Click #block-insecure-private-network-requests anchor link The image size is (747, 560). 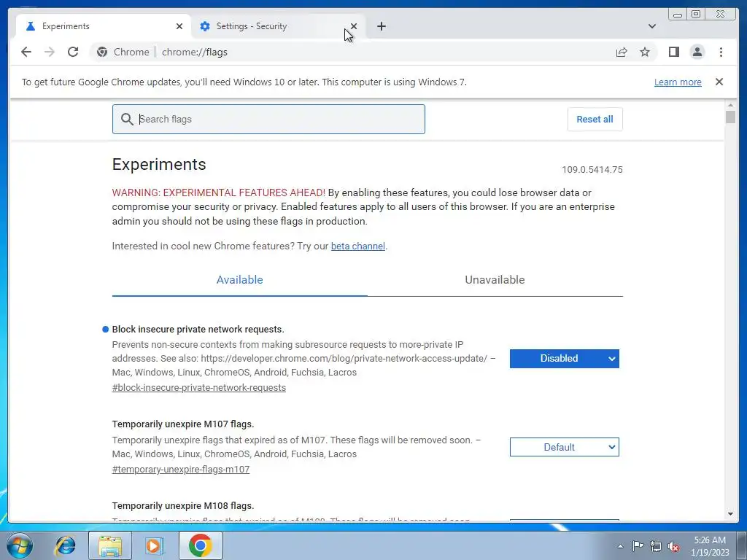(x=199, y=388)
